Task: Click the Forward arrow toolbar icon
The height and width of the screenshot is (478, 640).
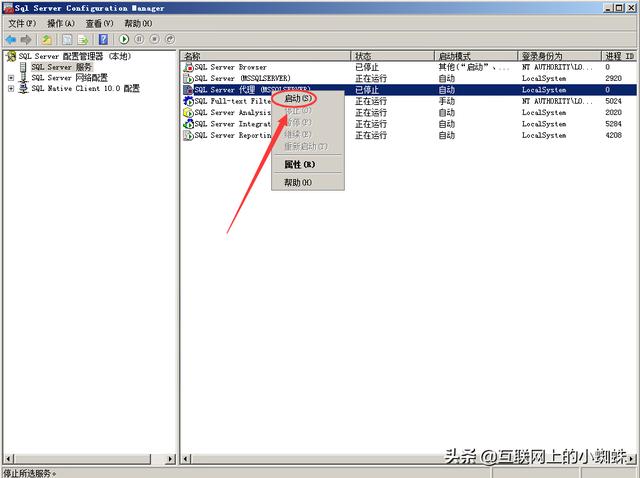Action: [x=26, y=40]
